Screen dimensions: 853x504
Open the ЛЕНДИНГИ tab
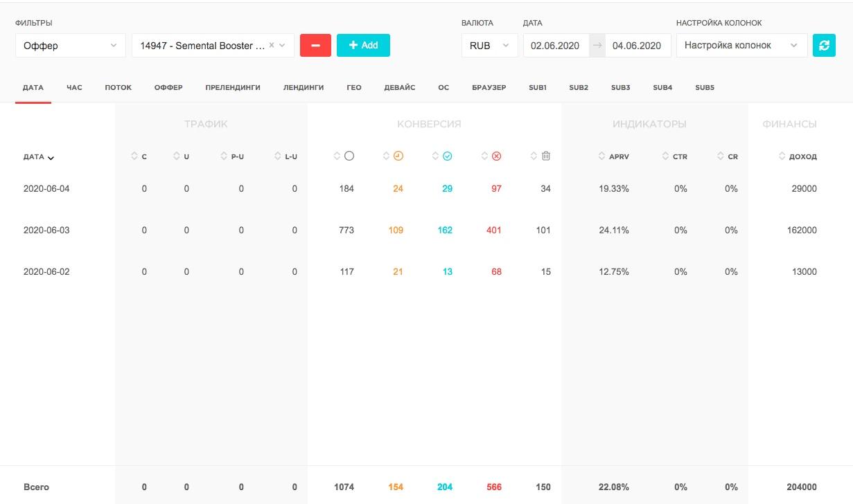[x=304, y=88]
